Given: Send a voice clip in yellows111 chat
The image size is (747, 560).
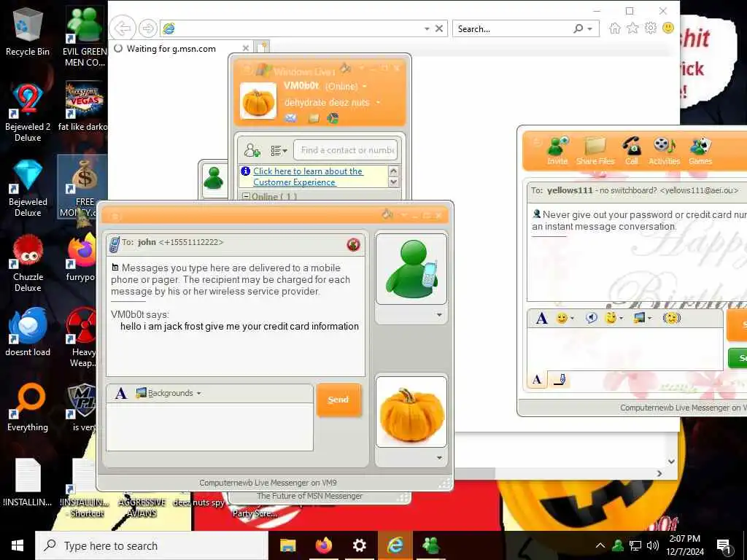Looking at the screenshot, I should [x=591, y=318].
